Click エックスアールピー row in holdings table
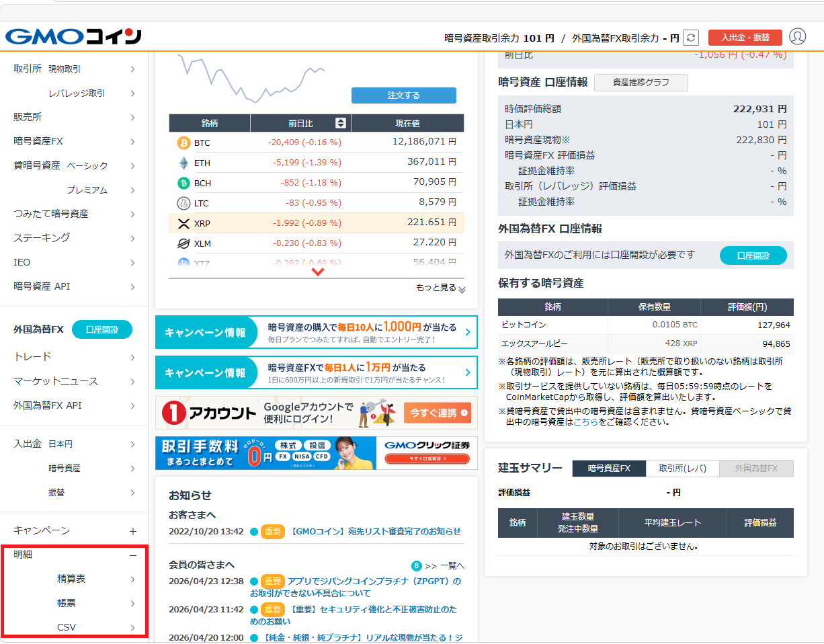 pos(646,344)
